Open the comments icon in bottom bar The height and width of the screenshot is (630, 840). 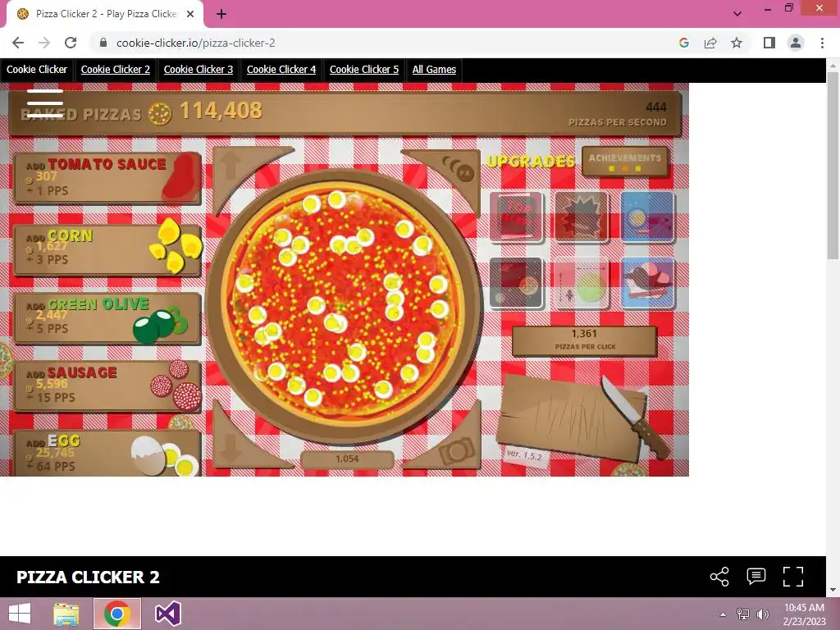(x=756, y=577)
